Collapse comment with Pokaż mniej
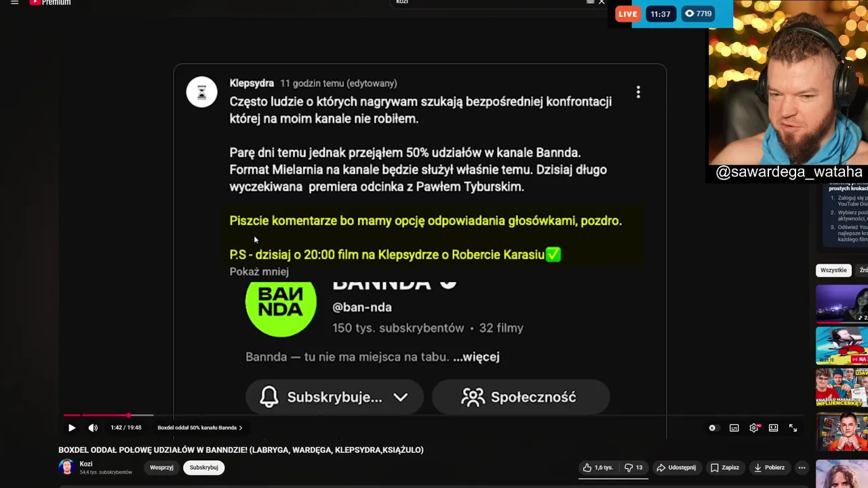The image size is (868, 488). [259, 272]
